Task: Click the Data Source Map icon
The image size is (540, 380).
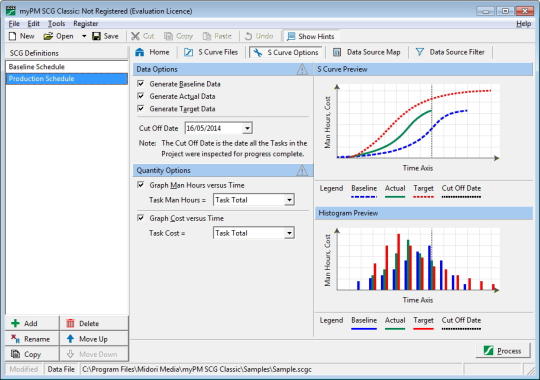Action: [337, 52]
